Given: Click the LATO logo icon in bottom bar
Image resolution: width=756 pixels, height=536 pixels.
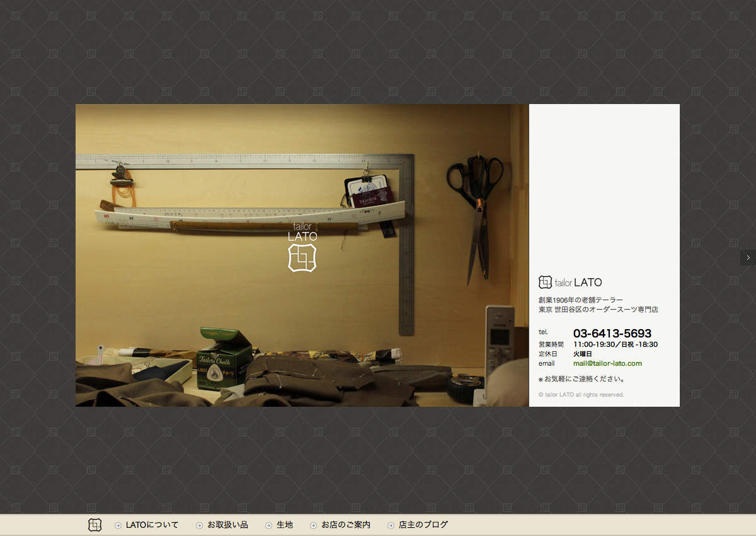Looking at the screenshot, I should [x=94, y=525].
